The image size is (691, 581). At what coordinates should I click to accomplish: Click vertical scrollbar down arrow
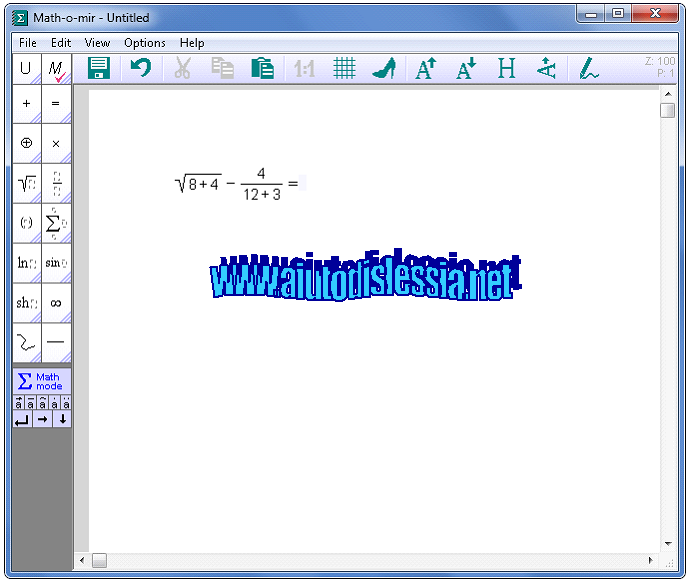pyautogui.click(x=668, y=544)
